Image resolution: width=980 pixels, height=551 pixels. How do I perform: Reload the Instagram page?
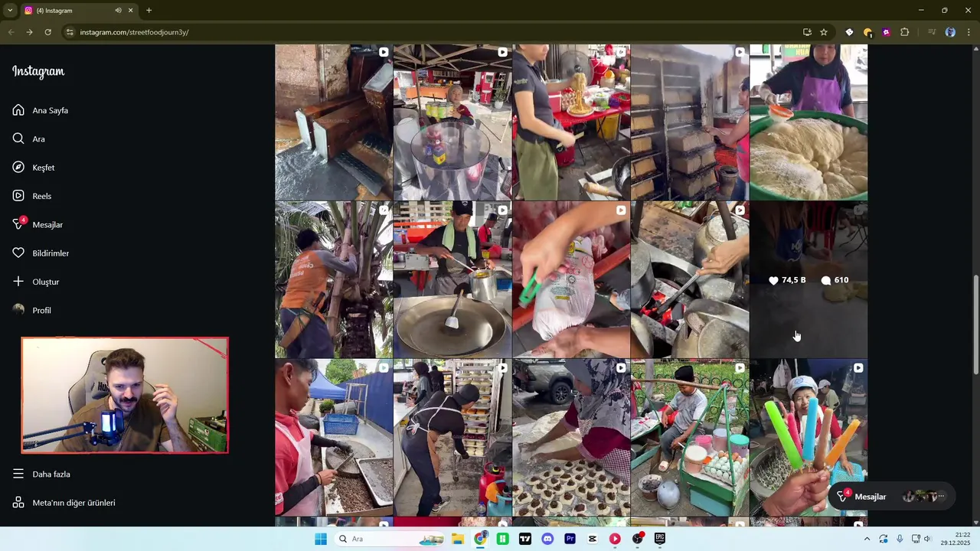47,32
